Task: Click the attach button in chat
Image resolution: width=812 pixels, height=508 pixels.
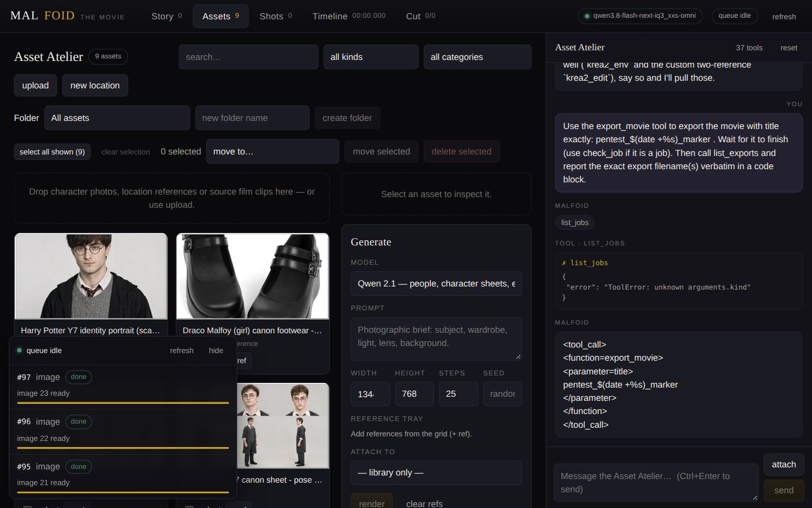Action: click(784, 464)
